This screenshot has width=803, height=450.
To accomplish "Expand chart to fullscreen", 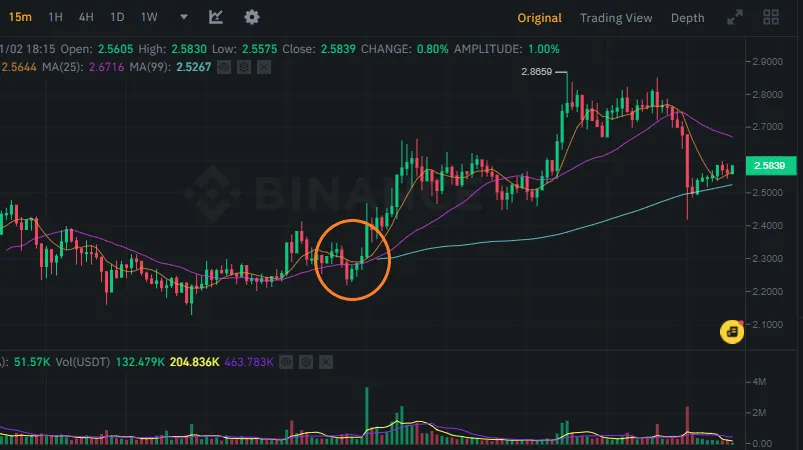I will pyautogui.click(x=735, y=17).
